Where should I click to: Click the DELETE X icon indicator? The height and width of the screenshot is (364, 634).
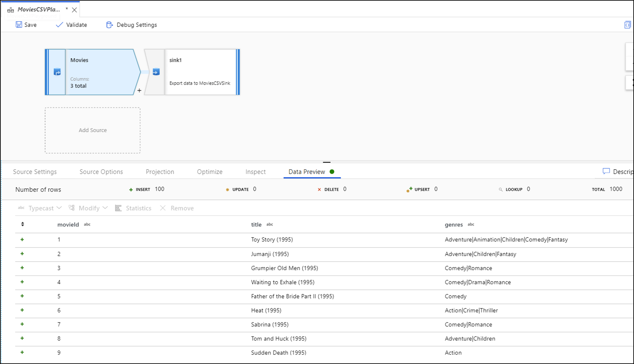tap(319, 189)
